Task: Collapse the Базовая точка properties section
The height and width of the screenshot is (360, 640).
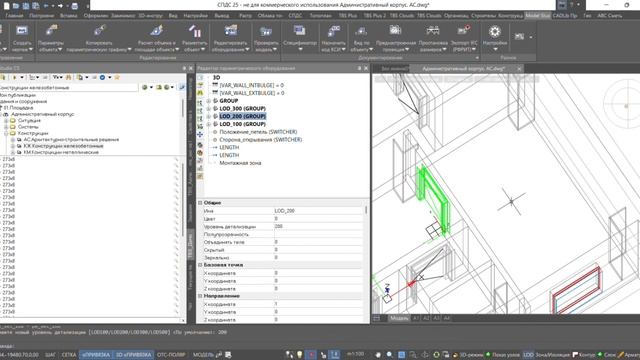Action: pyautogui.click(x=200, y=265)
